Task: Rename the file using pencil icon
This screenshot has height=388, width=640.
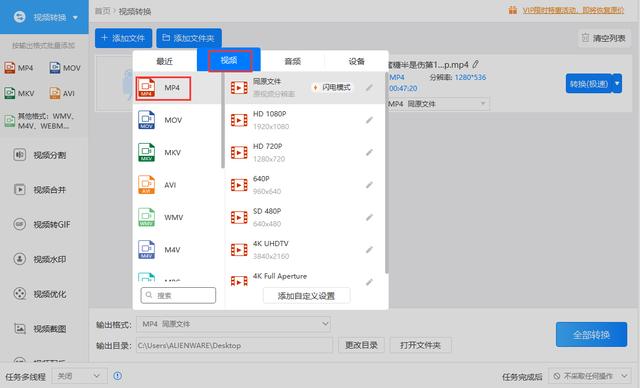Action: 476,64
